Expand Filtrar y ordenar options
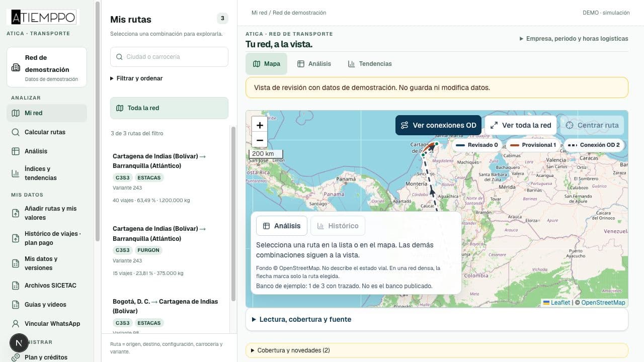644x362 pixels. click(x=136, y=78)
